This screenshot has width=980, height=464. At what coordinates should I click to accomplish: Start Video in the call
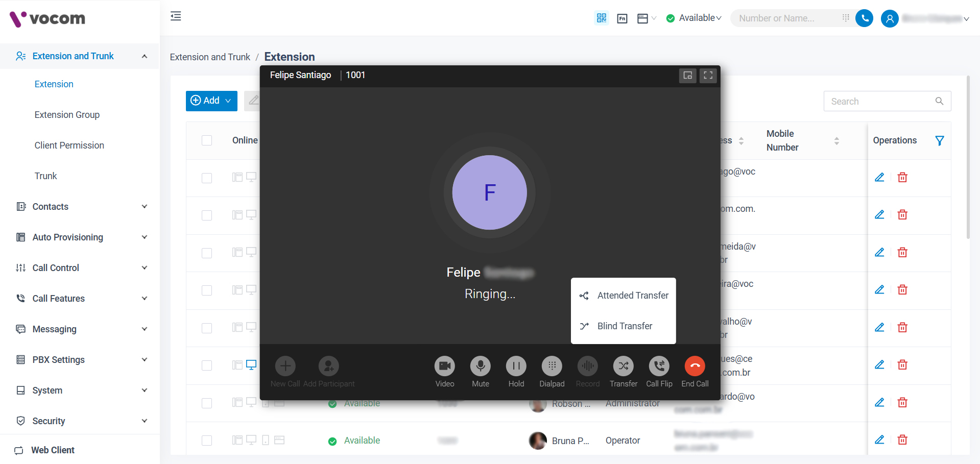pyautogui.click(x=444, y=366)
